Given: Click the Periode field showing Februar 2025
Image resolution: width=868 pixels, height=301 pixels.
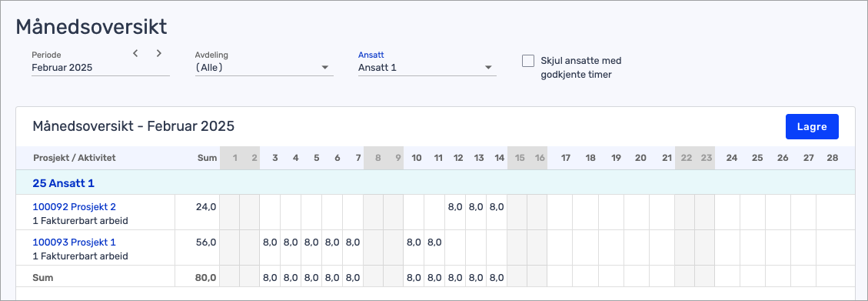Looking at the screenshot, I should pos(100,68).
